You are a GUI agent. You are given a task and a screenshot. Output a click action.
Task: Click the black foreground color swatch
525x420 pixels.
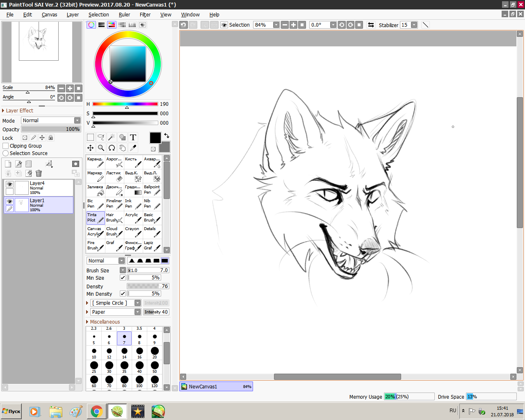[155, 138]
